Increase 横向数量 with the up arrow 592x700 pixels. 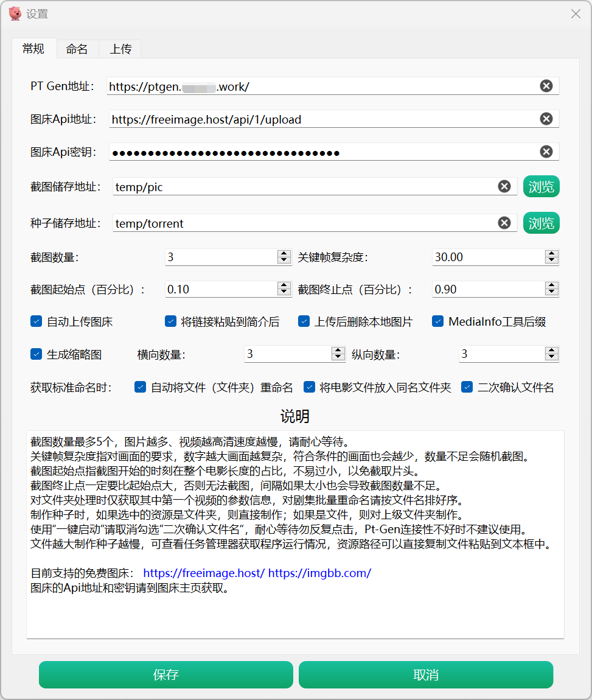338,350
